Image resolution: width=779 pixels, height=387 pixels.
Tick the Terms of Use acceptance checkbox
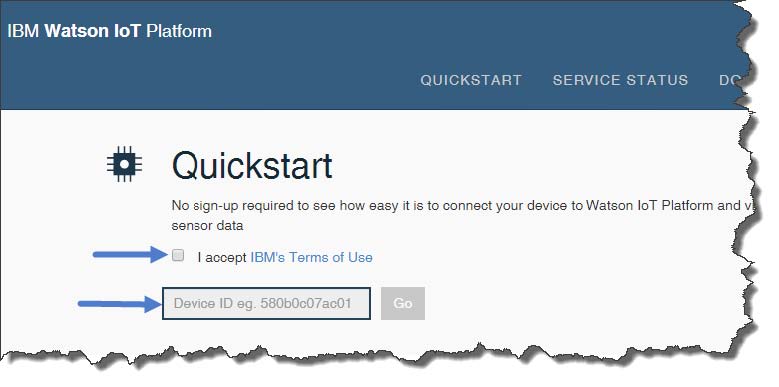click(178, 255)
